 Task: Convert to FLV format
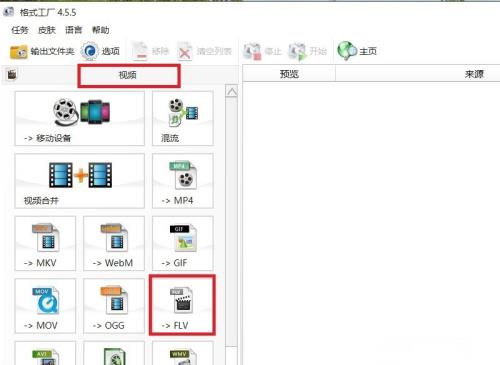click(183, 306)
